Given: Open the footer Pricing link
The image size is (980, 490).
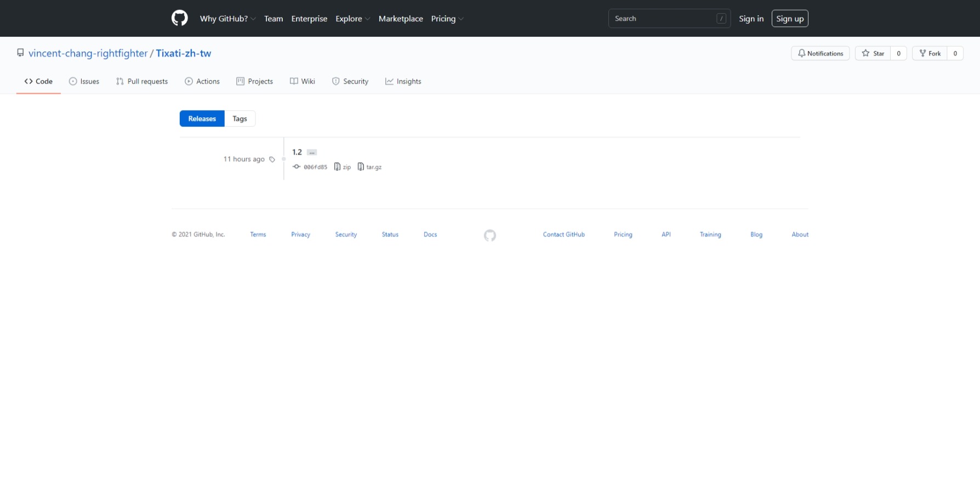Looking at the screenshot, I should point(623,234).
